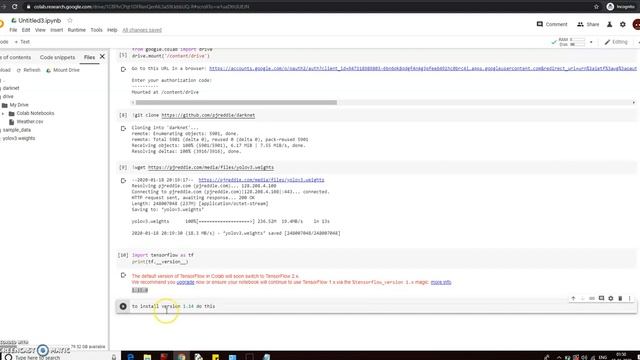Click the RAM/Disk usage indicator bars
Viewport: 640px width, 360px height.
[571, 42]
